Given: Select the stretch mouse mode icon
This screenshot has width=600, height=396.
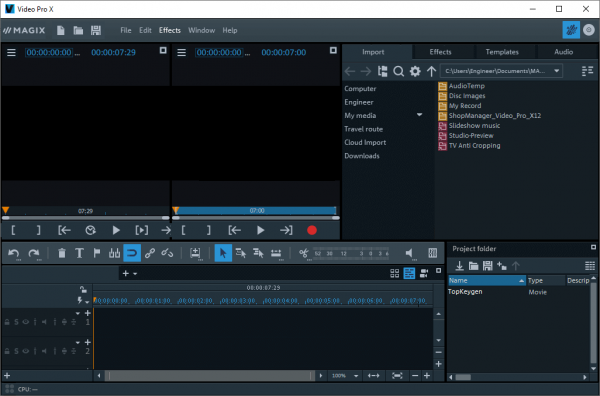Looking at the screenshot, I should coord(276,253).
